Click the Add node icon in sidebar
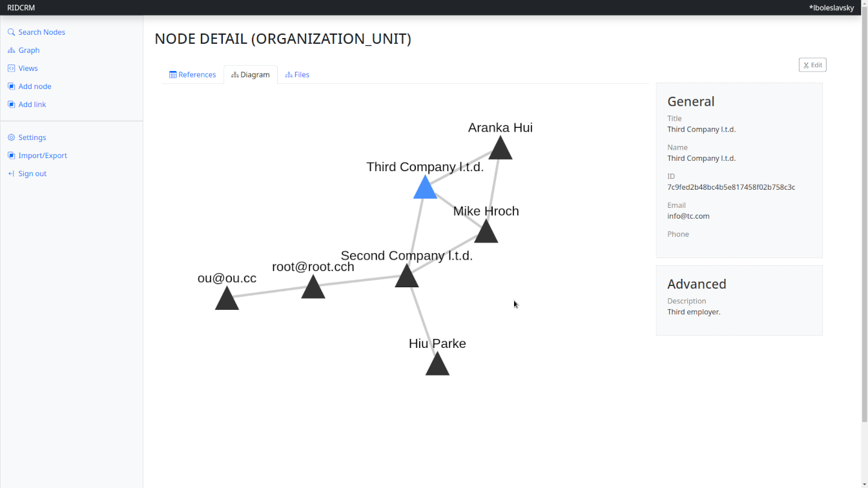The width and height of the screenshot is (868, 488). (x=10, y=86)
